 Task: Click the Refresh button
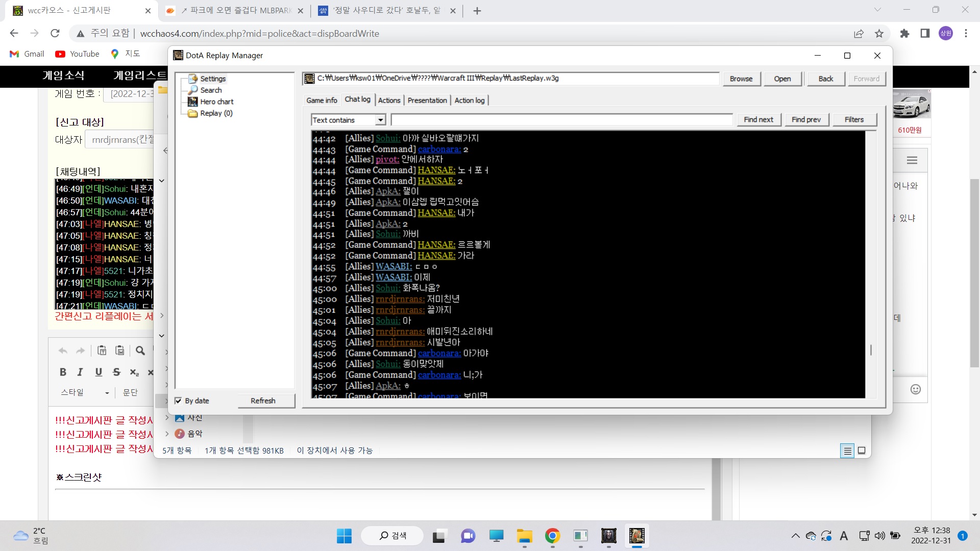click(x=266, y=401)
